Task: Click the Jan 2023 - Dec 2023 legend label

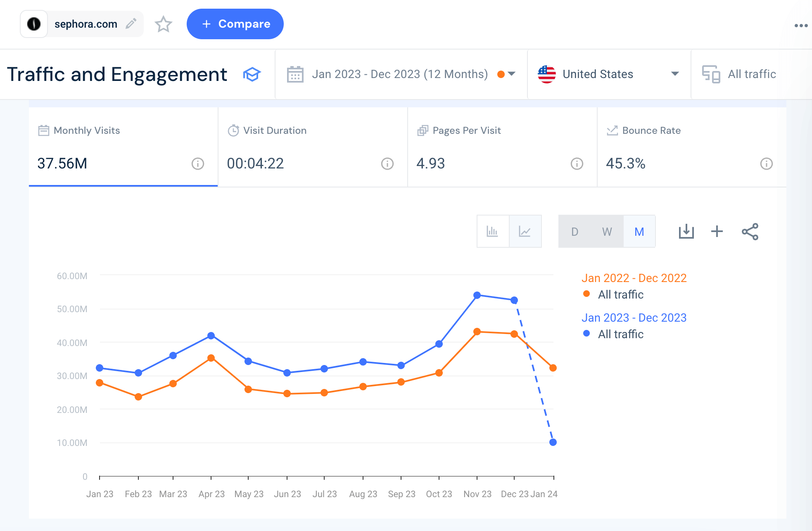Action: [634, 318]
